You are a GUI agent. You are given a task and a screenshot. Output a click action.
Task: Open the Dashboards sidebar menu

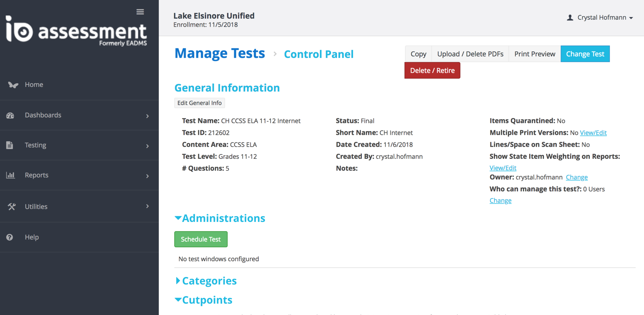43,115
